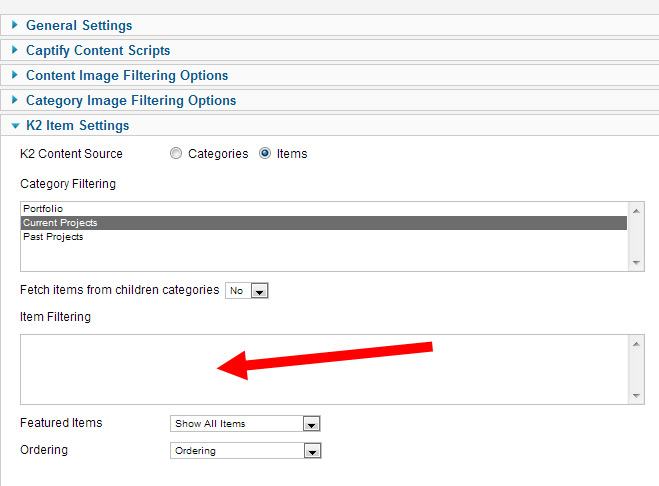
Task: Open Fetch items from children categories dropdown
Action: tap(247, 291)
